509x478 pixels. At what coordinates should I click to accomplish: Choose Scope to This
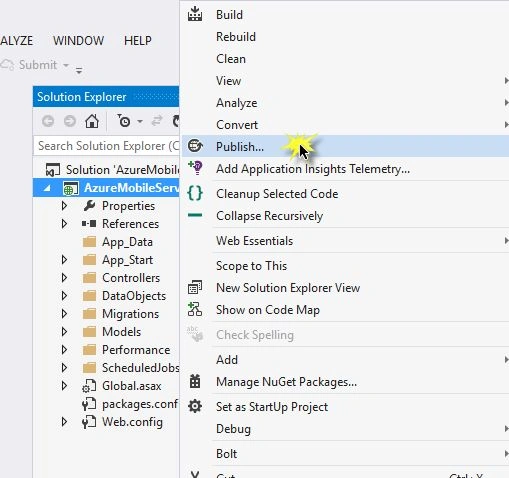click(x=345, y=266)
